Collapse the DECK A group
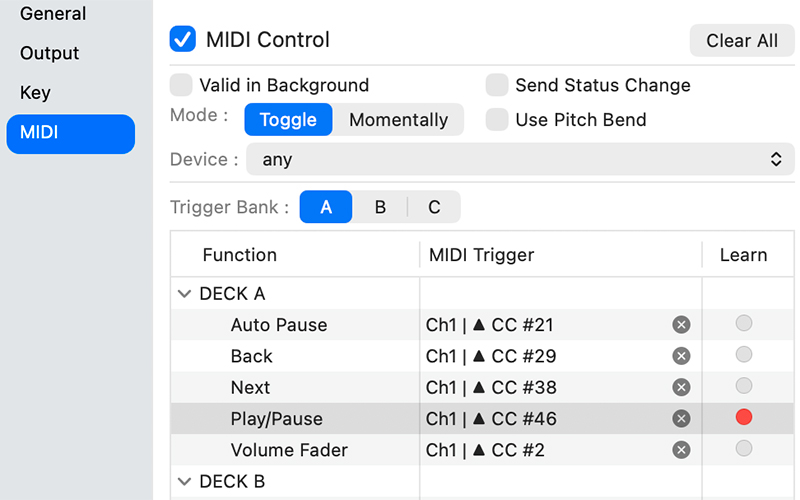 point(184,294)
